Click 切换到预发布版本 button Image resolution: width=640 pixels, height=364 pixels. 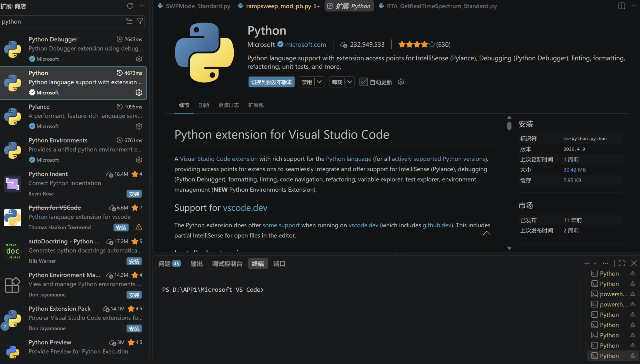pos(271,82)
